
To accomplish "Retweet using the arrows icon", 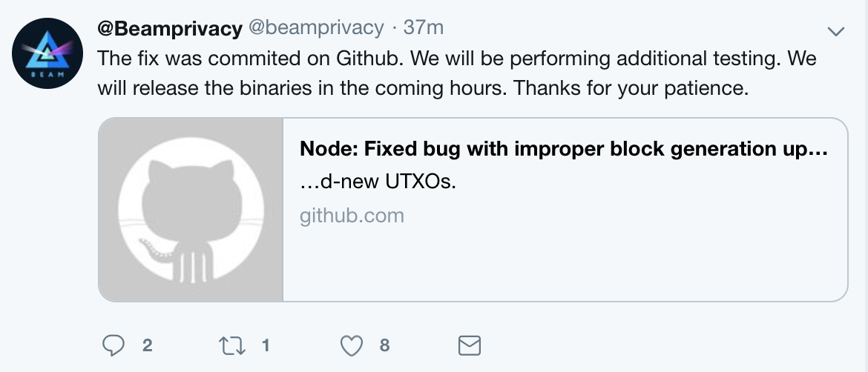I will [x=232, y=346].
